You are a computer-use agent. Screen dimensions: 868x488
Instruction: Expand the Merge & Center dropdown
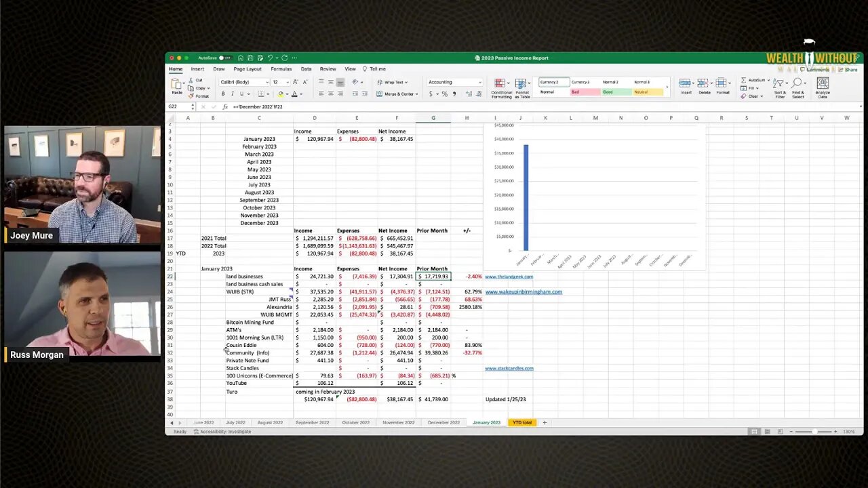coord(416,94)
